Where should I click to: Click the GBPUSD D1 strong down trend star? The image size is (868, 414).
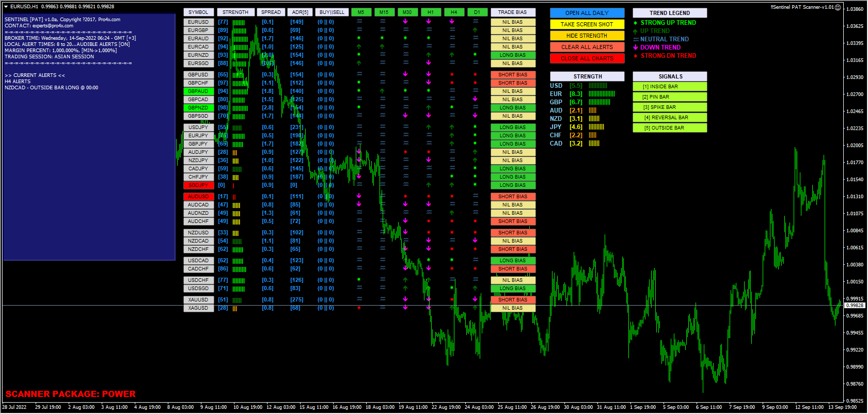tap(475, 74)
